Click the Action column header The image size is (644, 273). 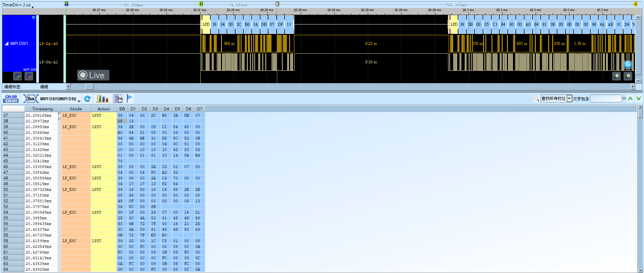click(x=104, y=109)
